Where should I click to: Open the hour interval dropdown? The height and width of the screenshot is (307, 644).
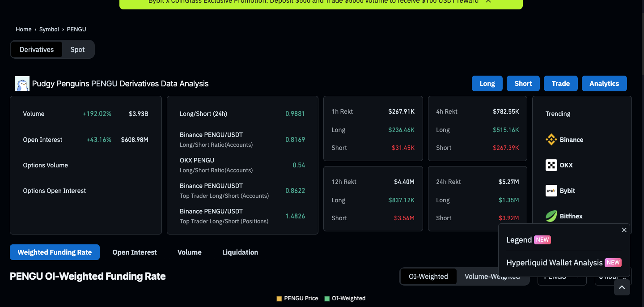pyautogui.click(x=613, y=277)
